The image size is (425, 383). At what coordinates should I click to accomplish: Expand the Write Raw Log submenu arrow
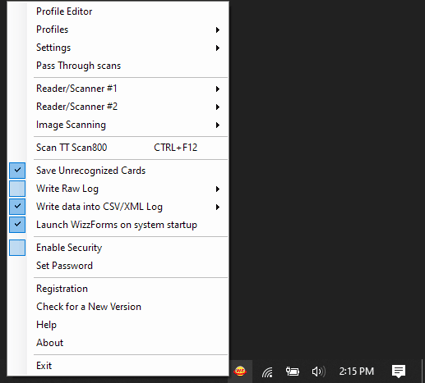pos(217,189)
